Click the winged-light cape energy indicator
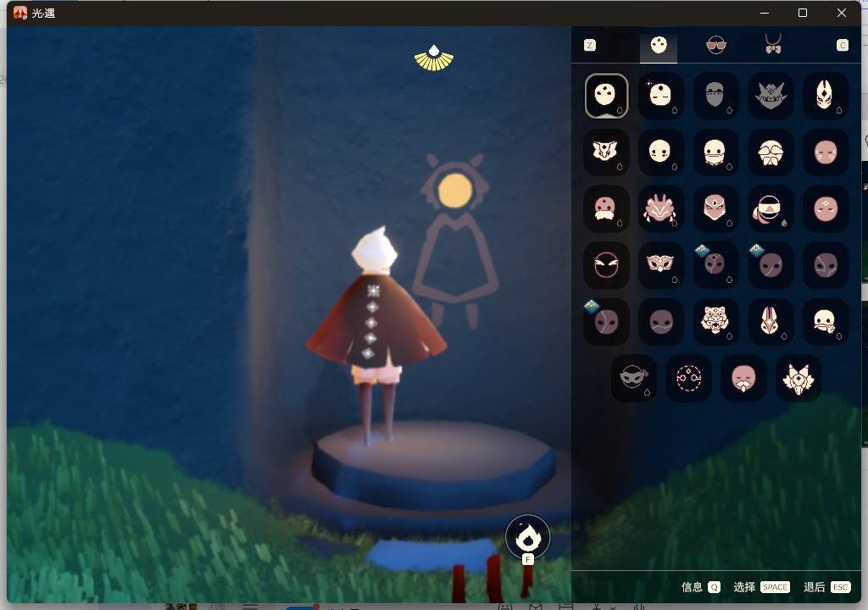The height and width of the screenshot is (610, 868). point(434,58)
